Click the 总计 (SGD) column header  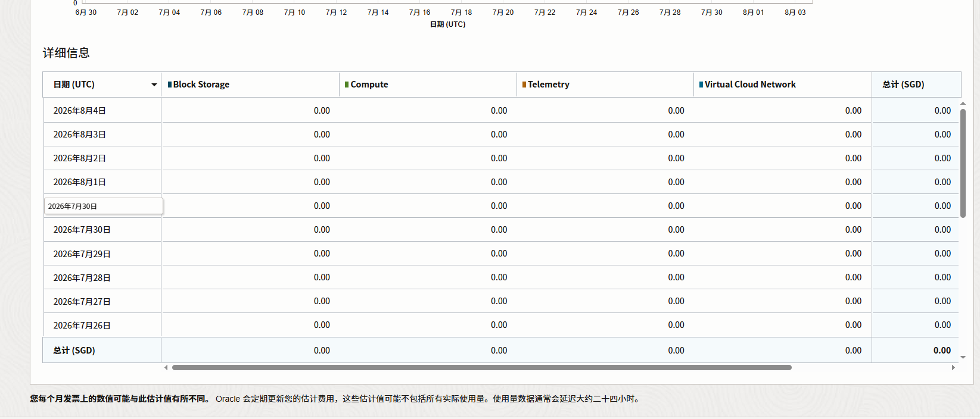pos(916,85)
